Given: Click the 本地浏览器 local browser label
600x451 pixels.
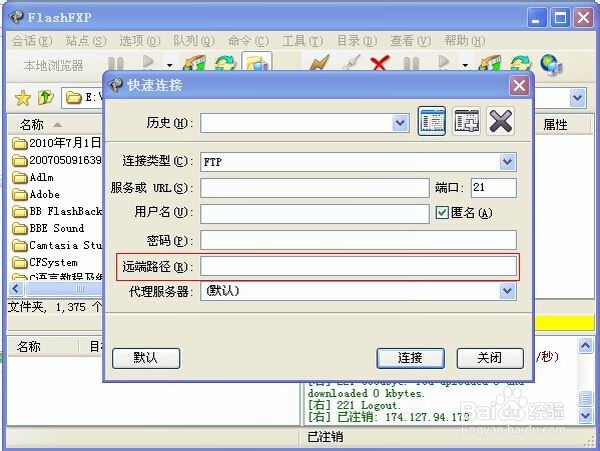Looking at the screenshot, I should click(x=54, y=66).
